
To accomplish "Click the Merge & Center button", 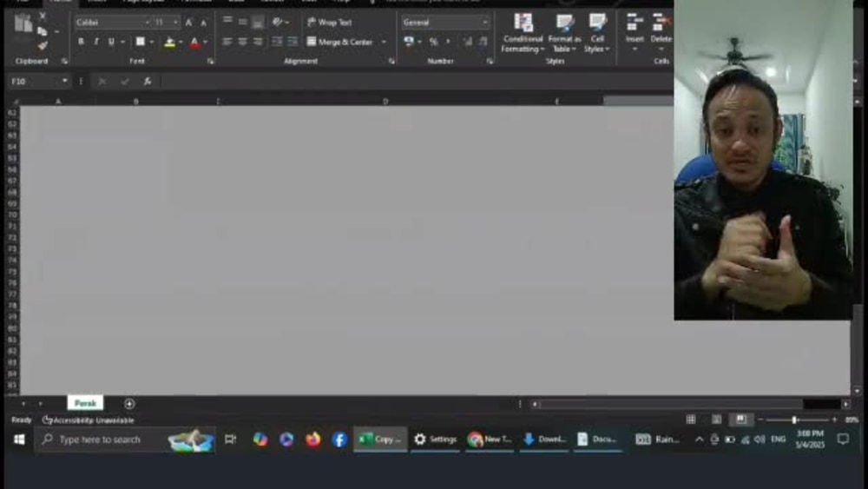I will (340, 42).
